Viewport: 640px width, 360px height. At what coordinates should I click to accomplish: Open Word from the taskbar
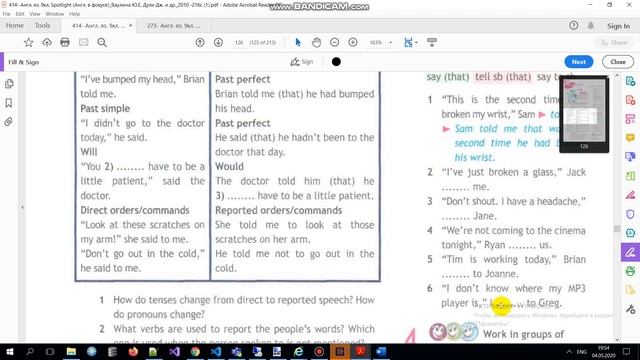[381, 351]
